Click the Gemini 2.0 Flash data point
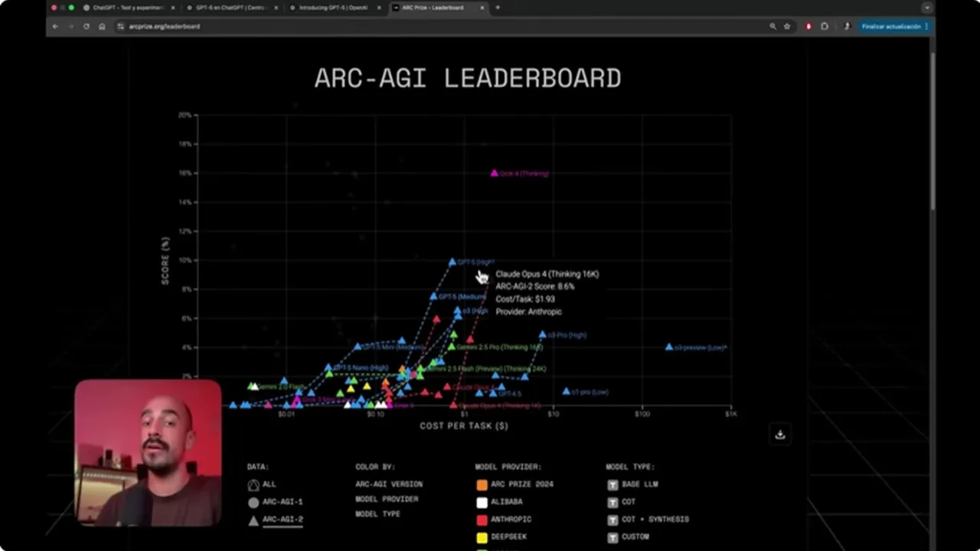The image size is (980, 551). 252,386
